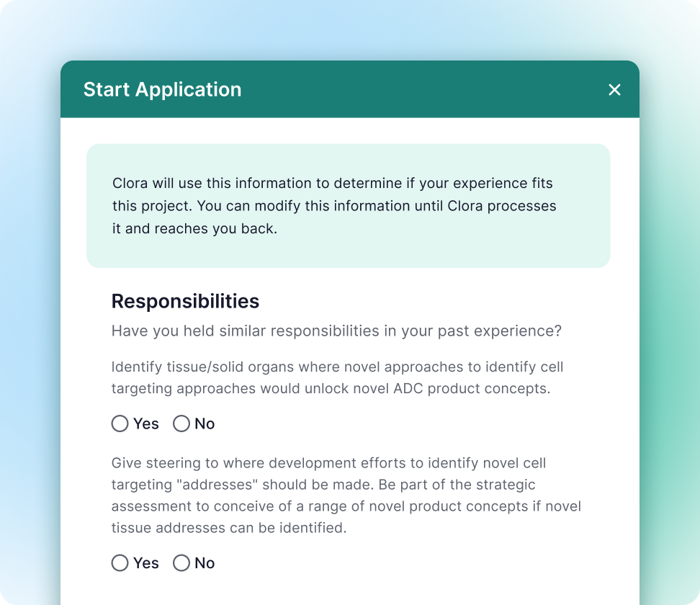This screenshot has height=605, width=700.
Task: Click the line 'tissue addresses can be identified'
Action: click(x=229, y=528)
